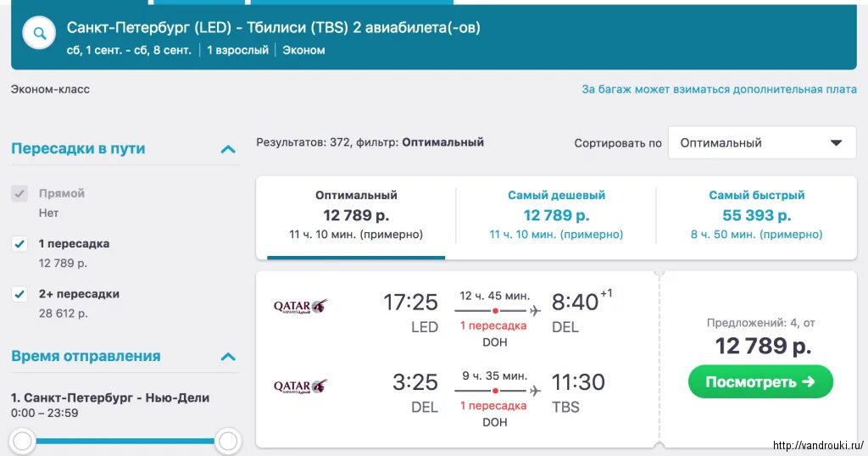
Task: Click the plane icon on the LED–DEL route
Action: pos(535,311)
